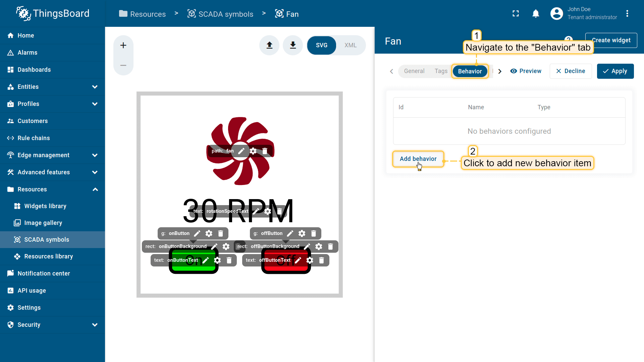Image resolution: width=644 pixels, height=362 pixels.
Task: Collapse the Resources menu section
Action: 95,189
